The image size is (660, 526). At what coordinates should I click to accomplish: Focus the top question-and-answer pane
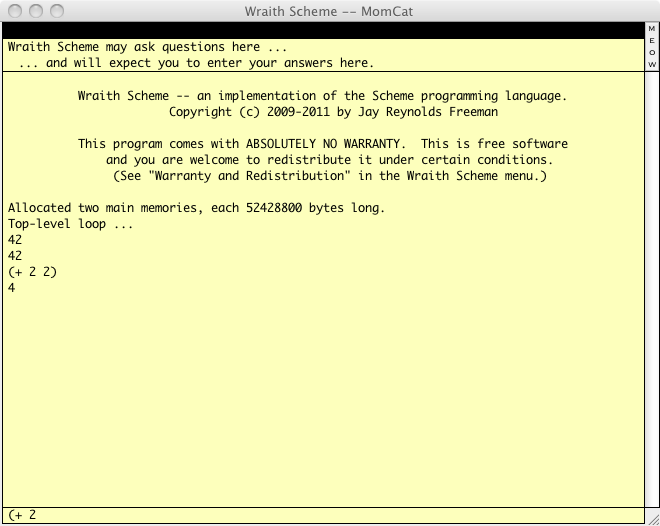(322, 55)
